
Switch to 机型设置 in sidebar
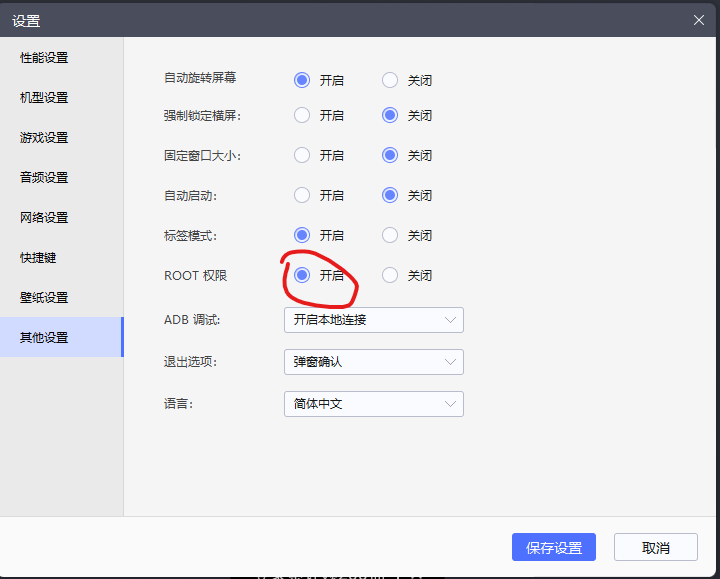click(x=45, y=98)
